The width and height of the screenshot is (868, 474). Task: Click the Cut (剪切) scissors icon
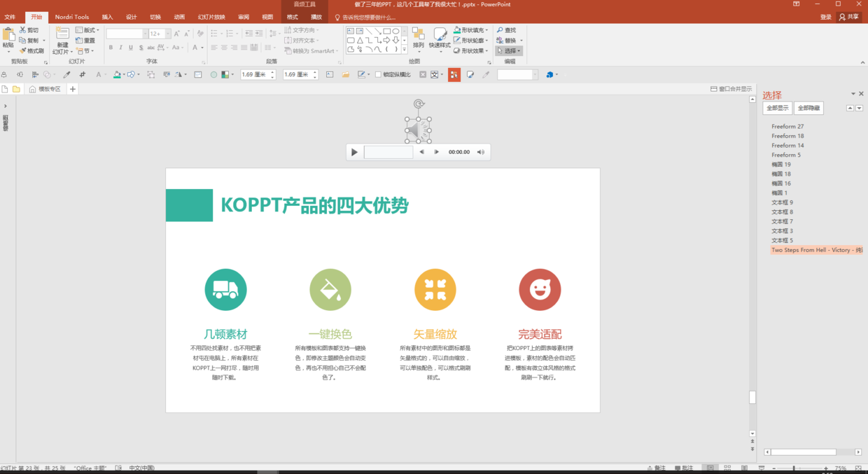tap(23, 30)
